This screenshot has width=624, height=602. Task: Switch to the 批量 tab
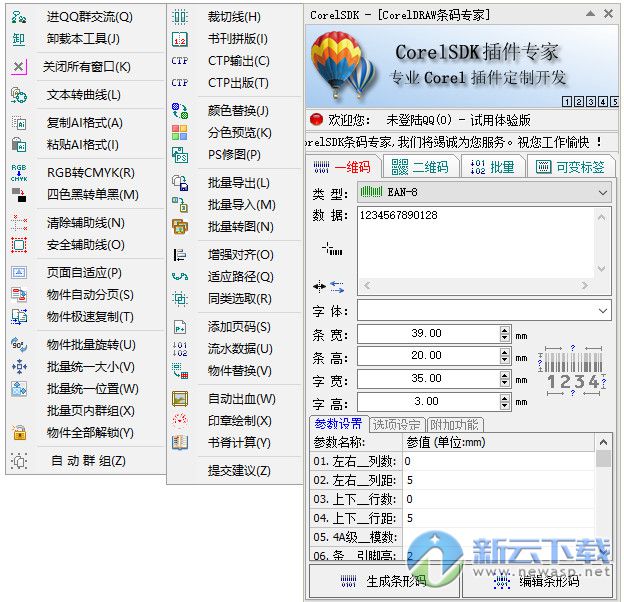[x=492, y=167]
